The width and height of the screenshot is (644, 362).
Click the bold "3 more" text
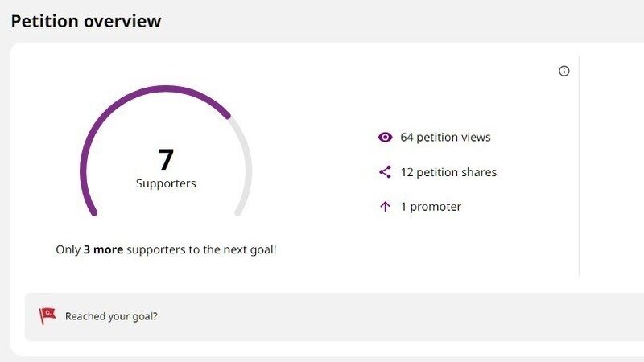point(103,249)
